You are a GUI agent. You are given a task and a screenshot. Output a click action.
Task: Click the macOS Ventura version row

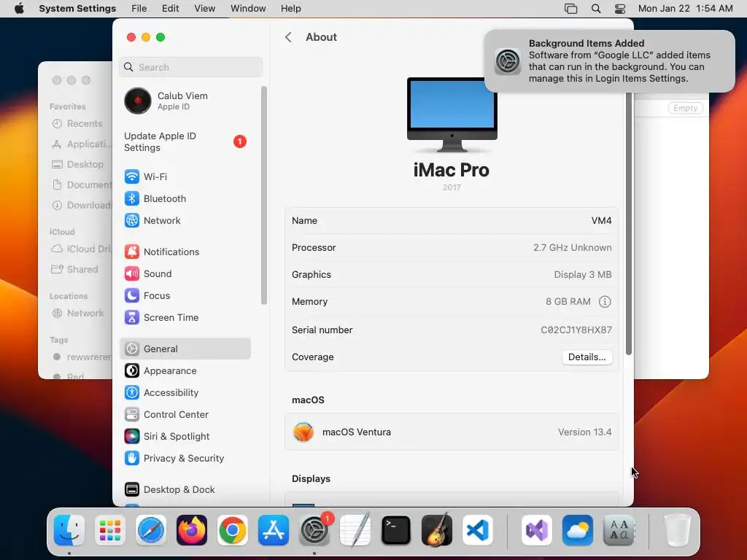(x=452, y=432)
